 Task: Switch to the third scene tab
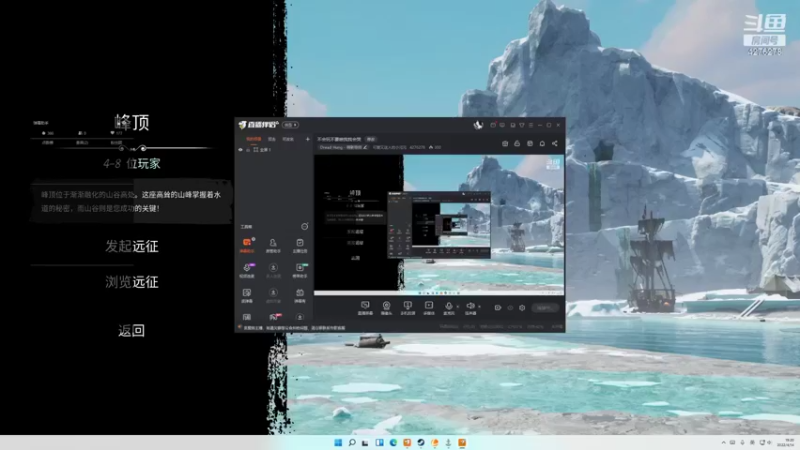[x=288, y=139]
